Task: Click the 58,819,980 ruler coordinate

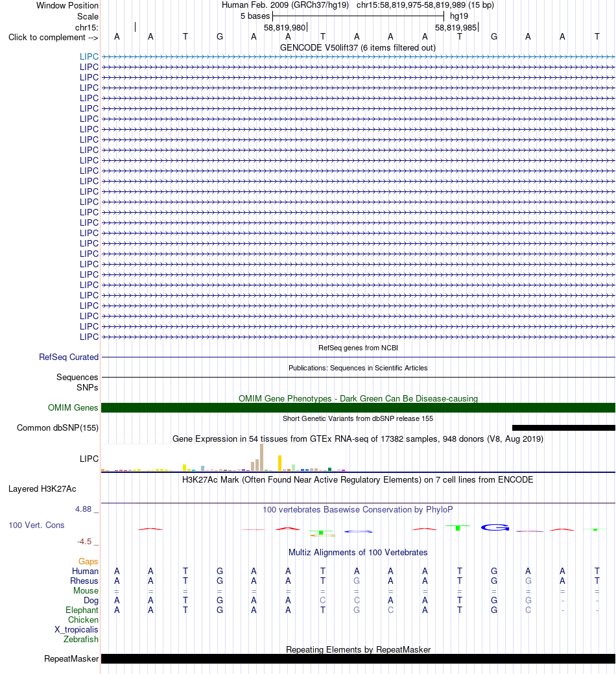Action: point(285,27)
